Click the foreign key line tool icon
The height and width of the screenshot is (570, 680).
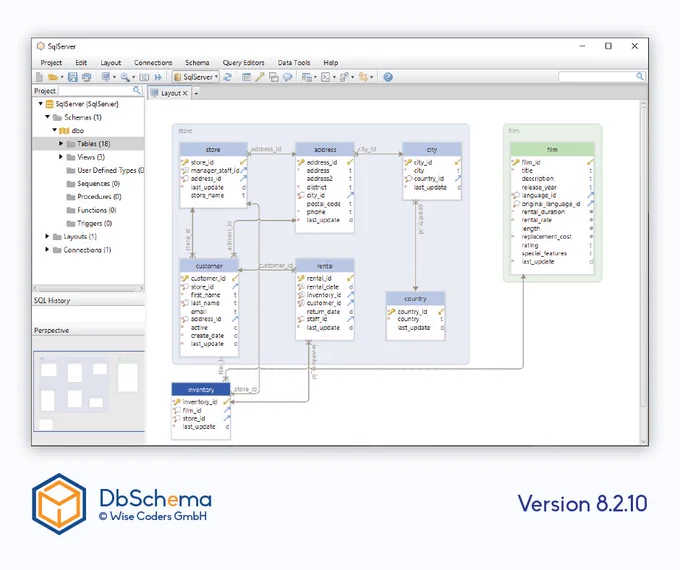pos(260,77)
